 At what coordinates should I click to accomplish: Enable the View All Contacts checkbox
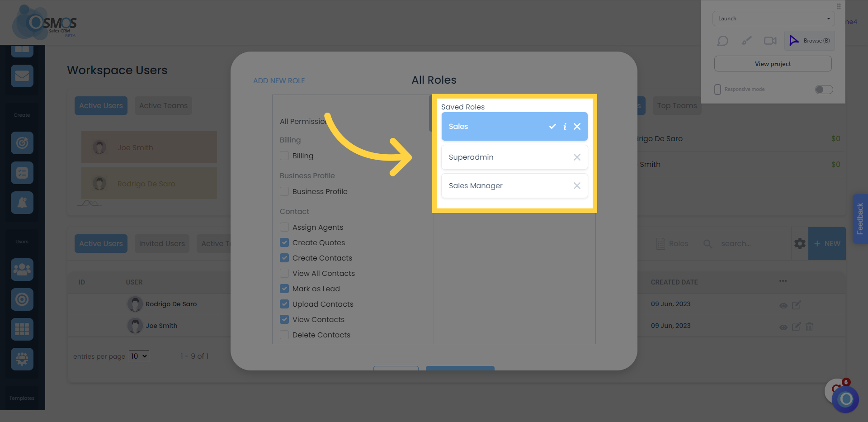[284, 273]
